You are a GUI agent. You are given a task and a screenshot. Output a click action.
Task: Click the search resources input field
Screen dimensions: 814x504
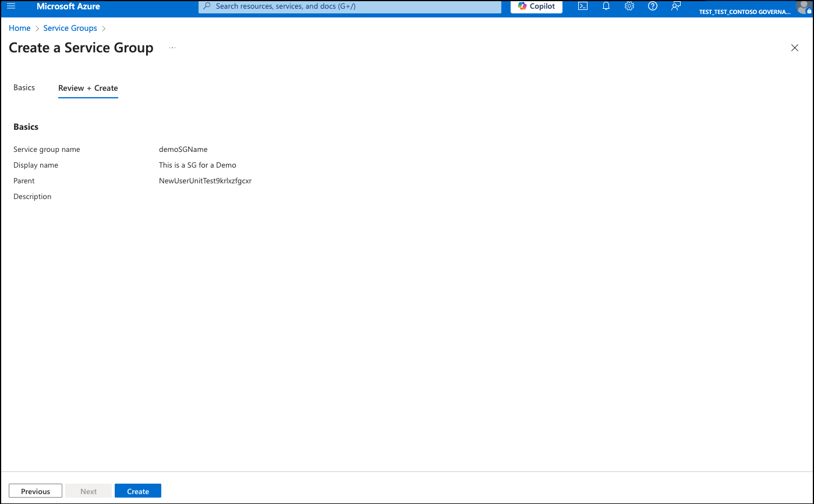tap(349, 6)
